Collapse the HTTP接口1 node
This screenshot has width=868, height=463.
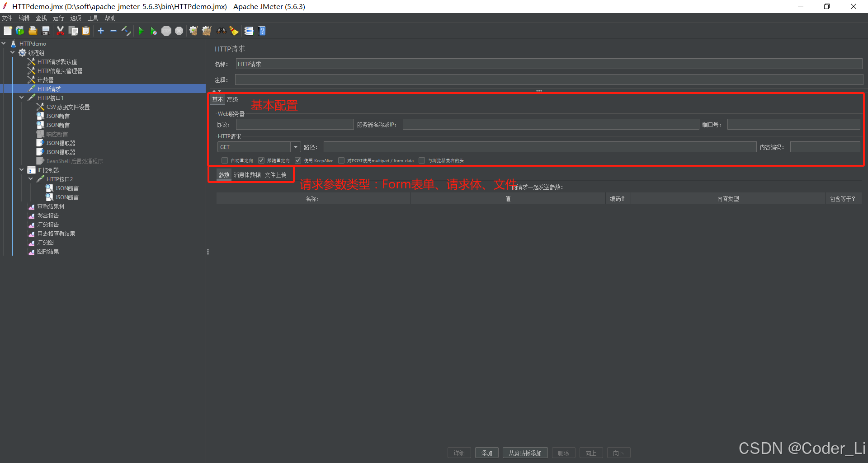coord(22,98)
